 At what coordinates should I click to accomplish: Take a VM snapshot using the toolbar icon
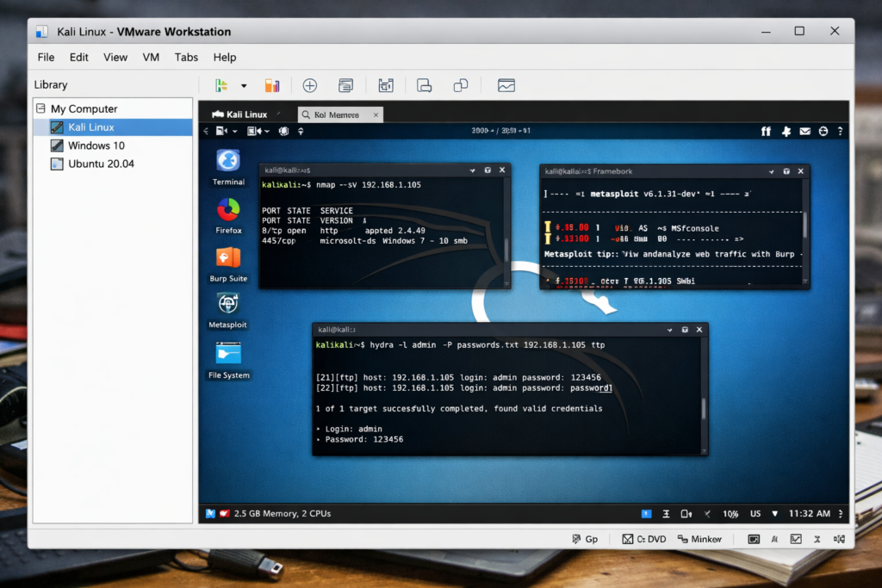tap(310, 85)
